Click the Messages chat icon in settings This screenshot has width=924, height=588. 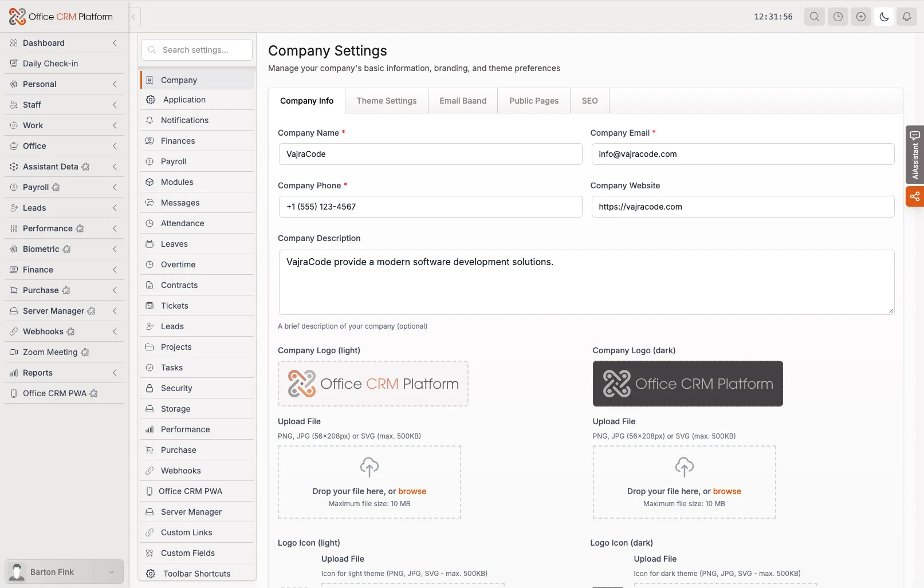pos(150,203)
